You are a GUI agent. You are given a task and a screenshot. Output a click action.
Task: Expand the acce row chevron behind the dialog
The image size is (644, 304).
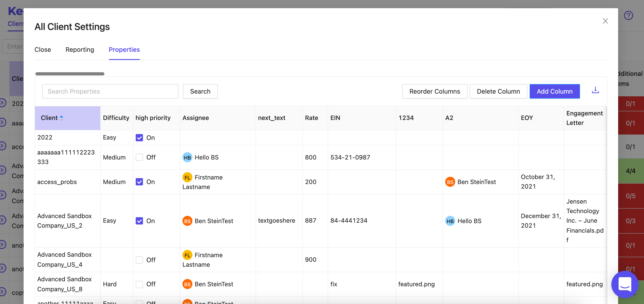2,146
